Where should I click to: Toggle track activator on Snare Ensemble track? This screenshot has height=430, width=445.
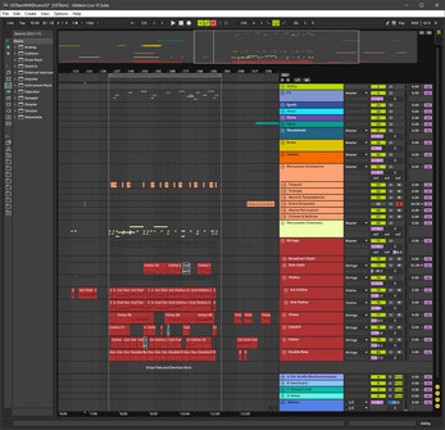(378, 204)
